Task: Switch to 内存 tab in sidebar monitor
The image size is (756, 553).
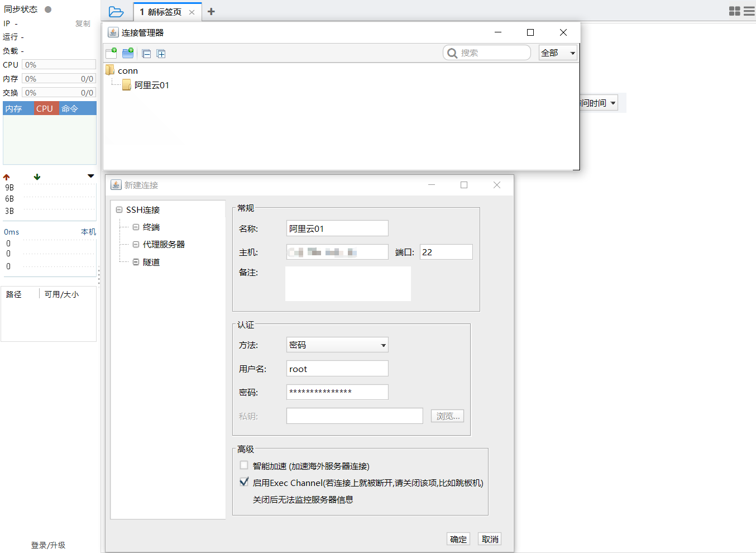Action: [x=18, y=108]
